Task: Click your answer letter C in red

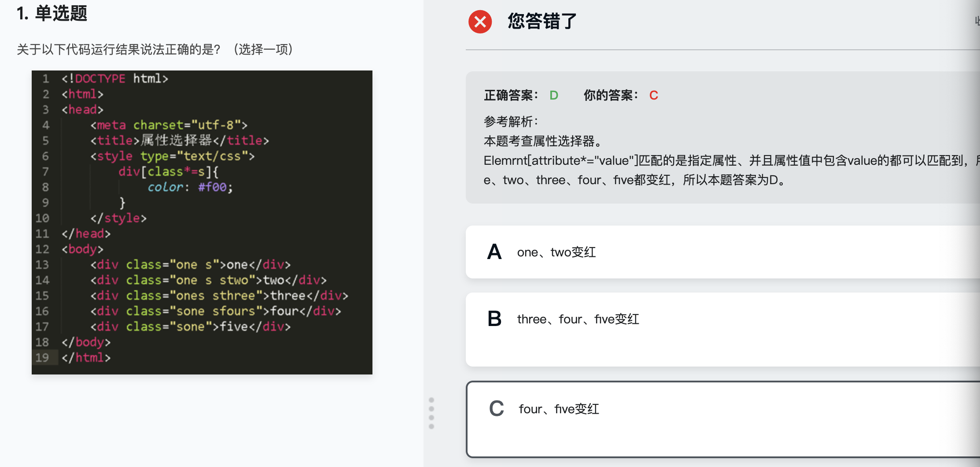Action: [654, 95]
